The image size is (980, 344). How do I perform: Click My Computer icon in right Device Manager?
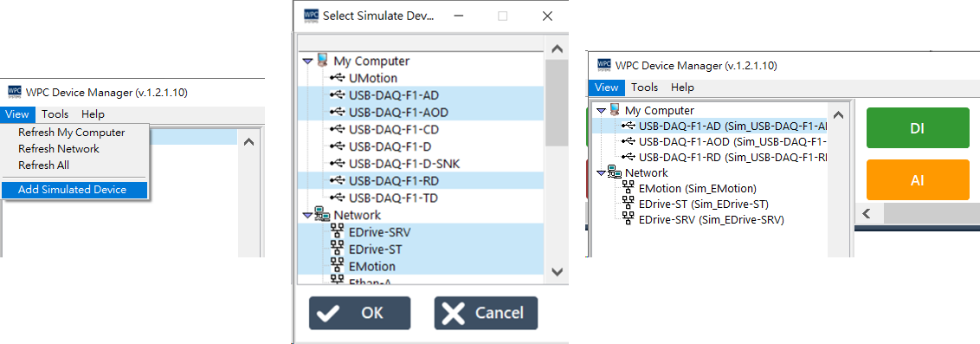(x=615, y=110)
